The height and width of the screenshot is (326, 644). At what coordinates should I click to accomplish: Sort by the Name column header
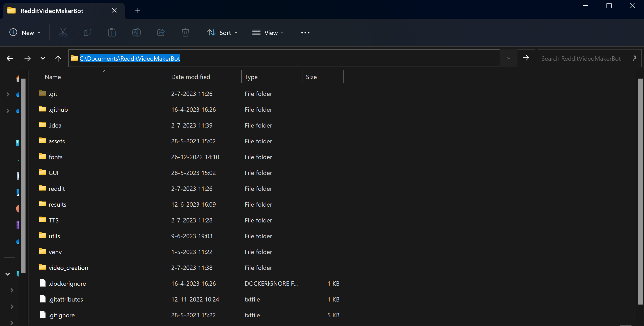point(53,77)
